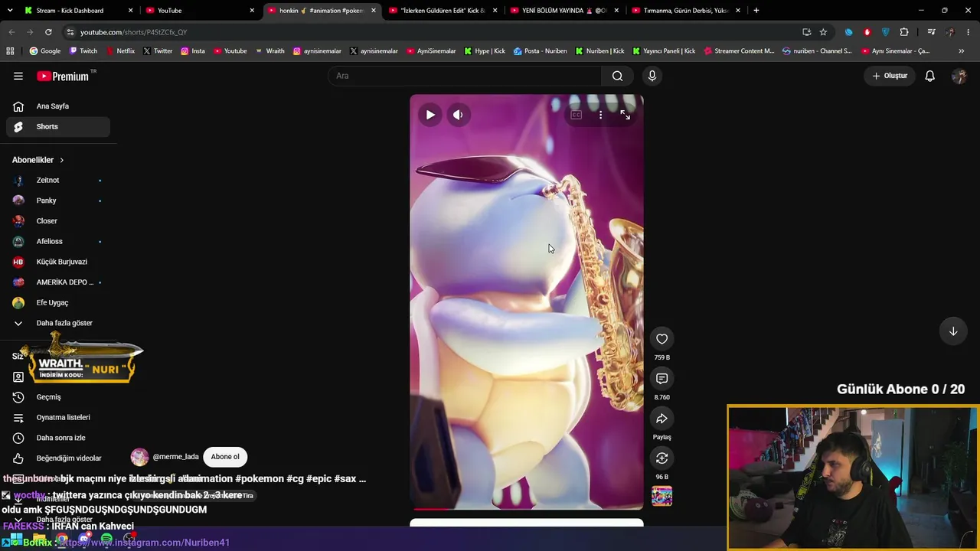Image resolution: width=980 pixels, height=551 pixels.
Task: Open Chrome profile menu
Action: pyautogui.click(x=950, y=32)
